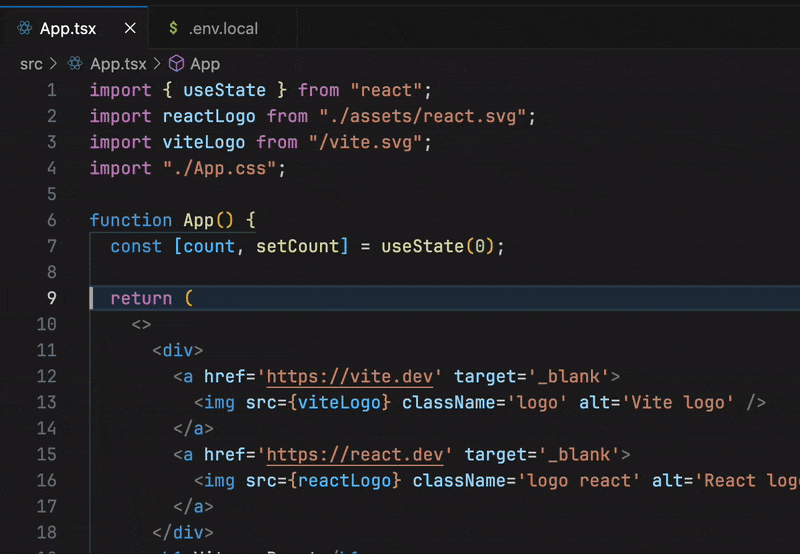
Task: Click the return keyword on line 9
Action: coord(141,298)
